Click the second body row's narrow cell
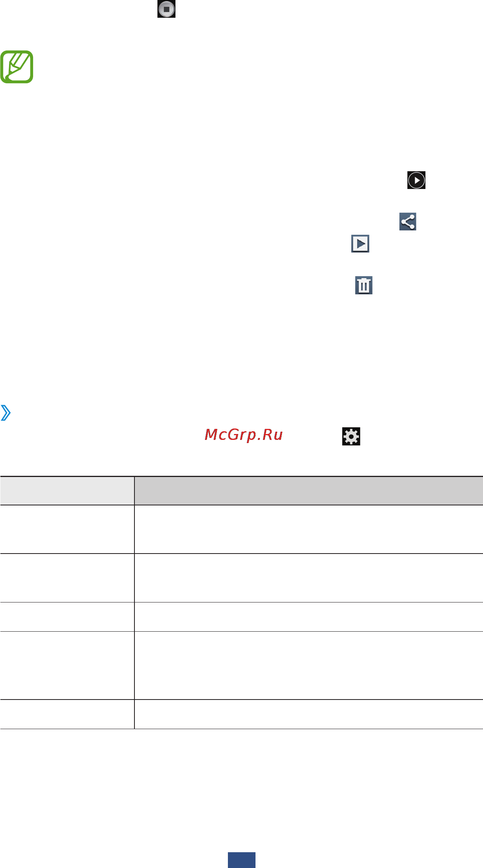This screenshot has width=483, height=868. [67, 578]
